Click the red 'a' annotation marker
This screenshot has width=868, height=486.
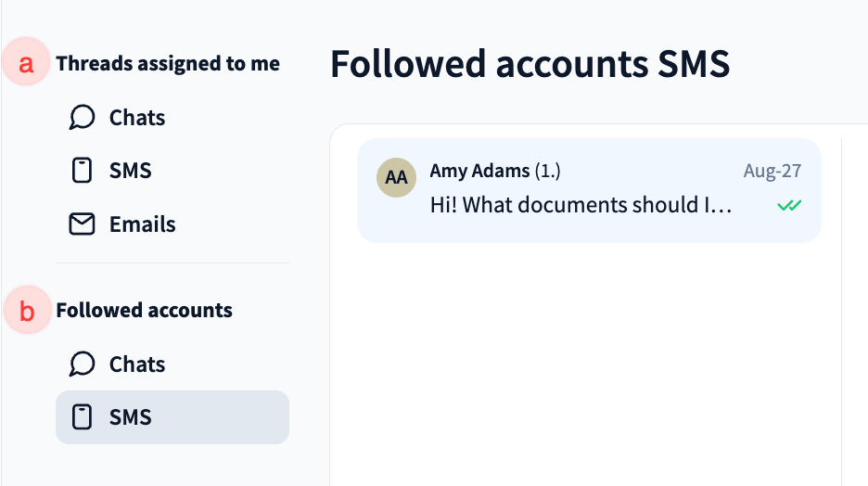(27, 64)
